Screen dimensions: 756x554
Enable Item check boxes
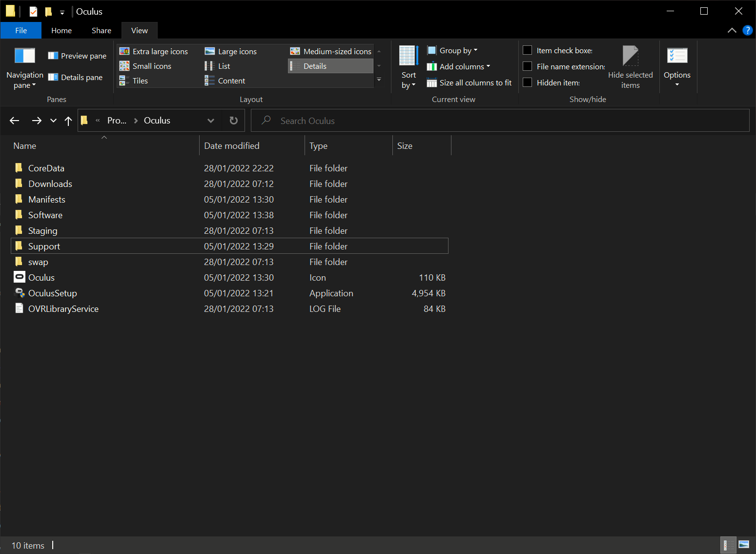[528, 50]
